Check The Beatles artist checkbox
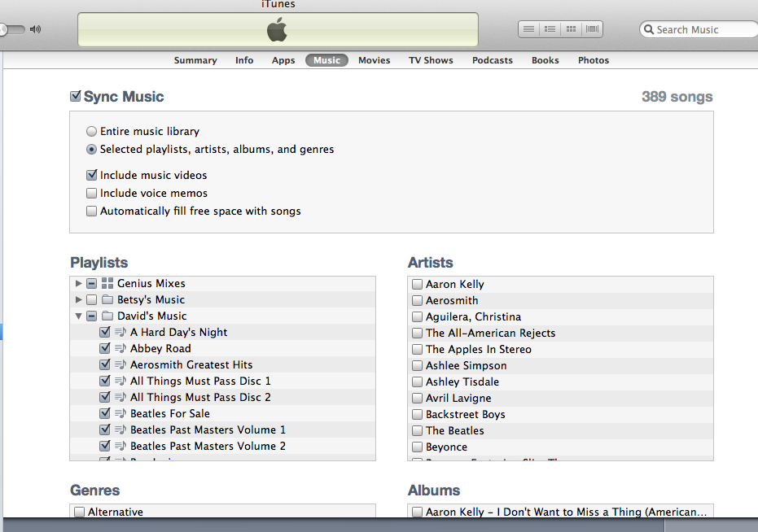The image size is (758, 532). click(417, 430)
